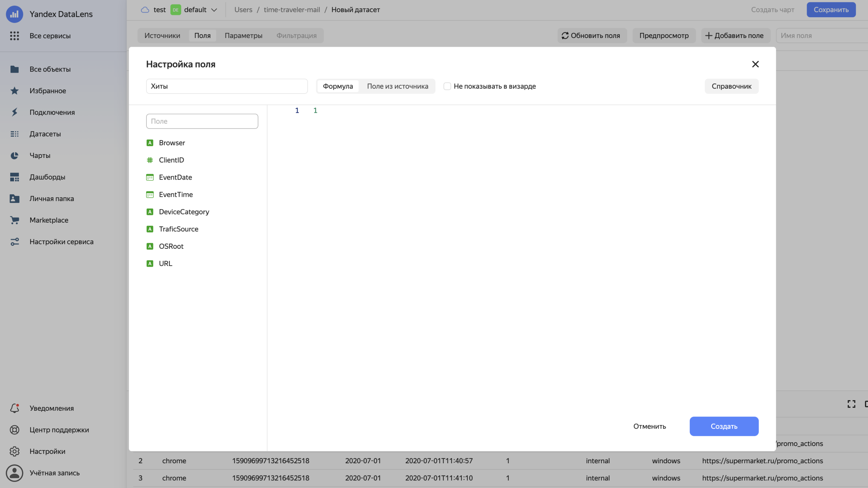
Task: Expand the default folder dropdown chevron
Action: (214, 10)
